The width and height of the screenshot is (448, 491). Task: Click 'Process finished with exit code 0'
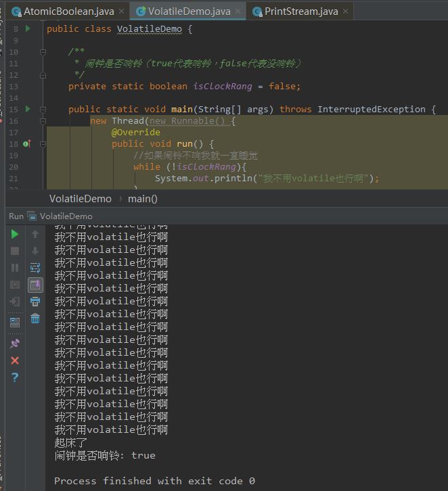pyautogui.click(x=154, y=481)
